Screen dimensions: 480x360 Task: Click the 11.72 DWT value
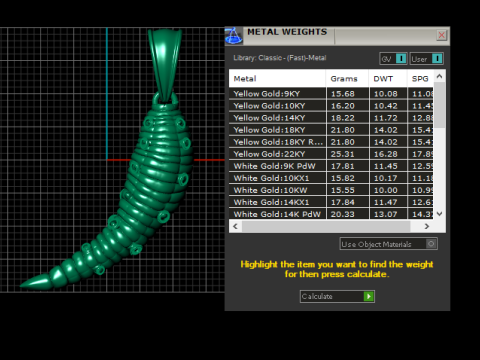click(386, 118)
